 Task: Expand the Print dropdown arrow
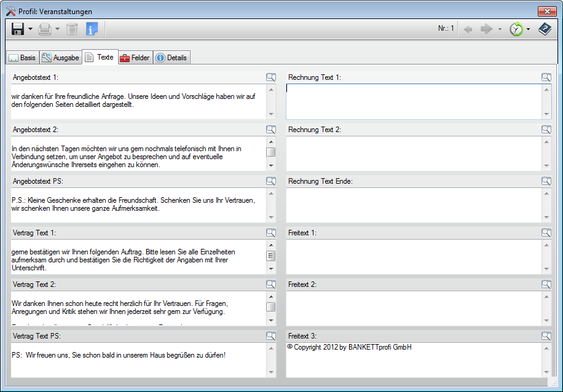(57, 29)
